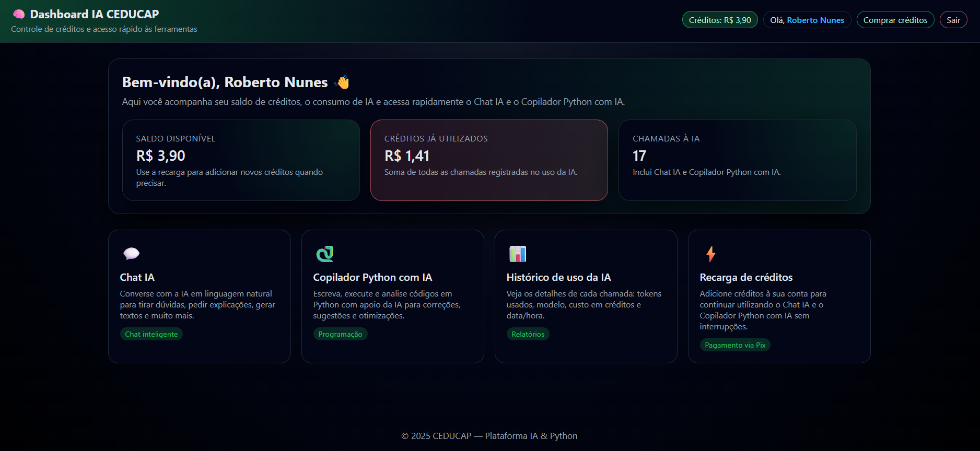Open Copilador Python com IA card

372,277
